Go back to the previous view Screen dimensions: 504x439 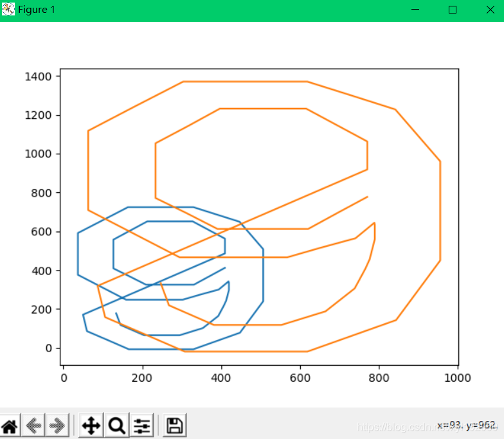pyautogui.click(x=33, y=426)
